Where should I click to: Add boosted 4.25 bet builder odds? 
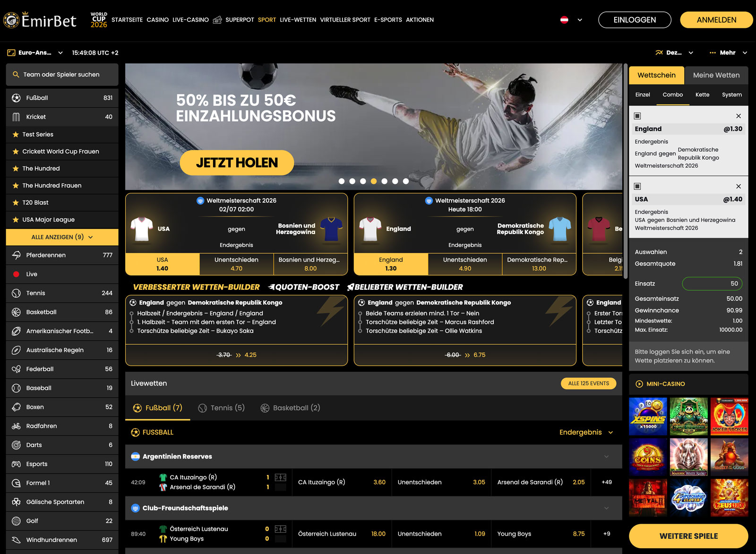(x=237, y=355)
